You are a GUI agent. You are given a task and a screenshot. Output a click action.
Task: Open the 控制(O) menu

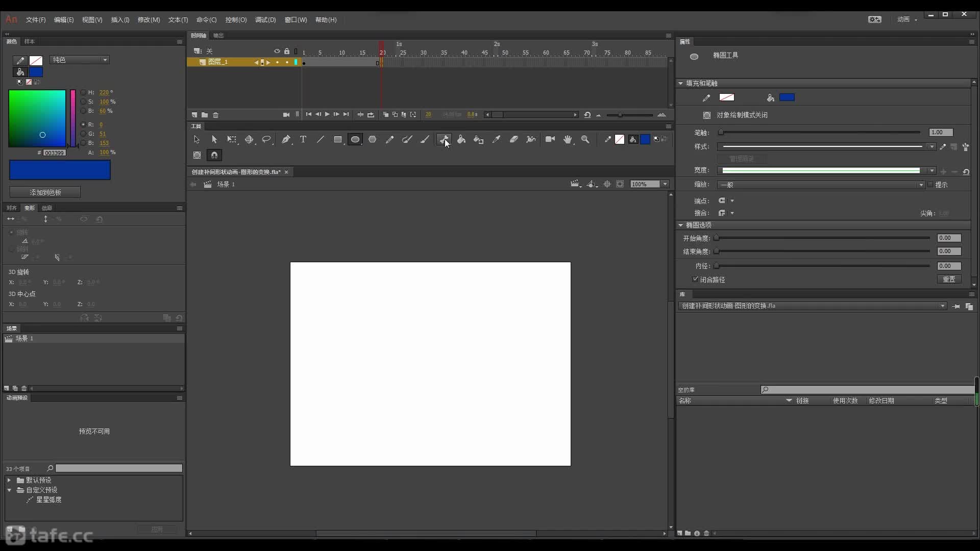click(236, 20)
